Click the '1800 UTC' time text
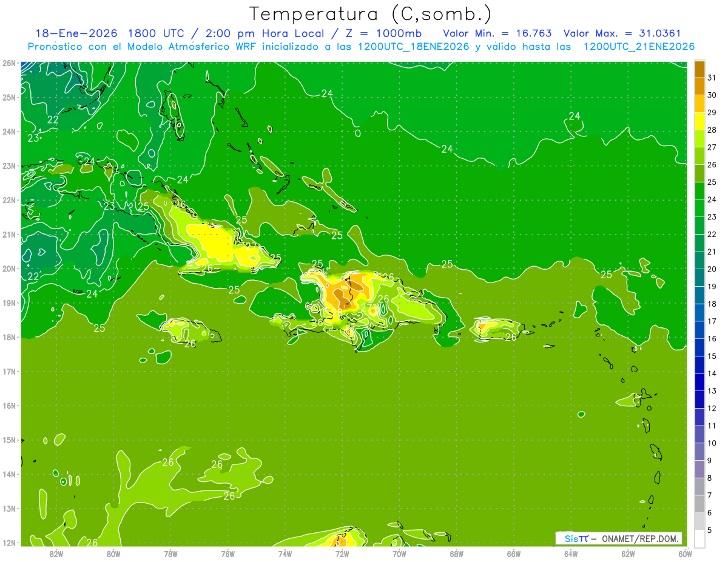 155,33
